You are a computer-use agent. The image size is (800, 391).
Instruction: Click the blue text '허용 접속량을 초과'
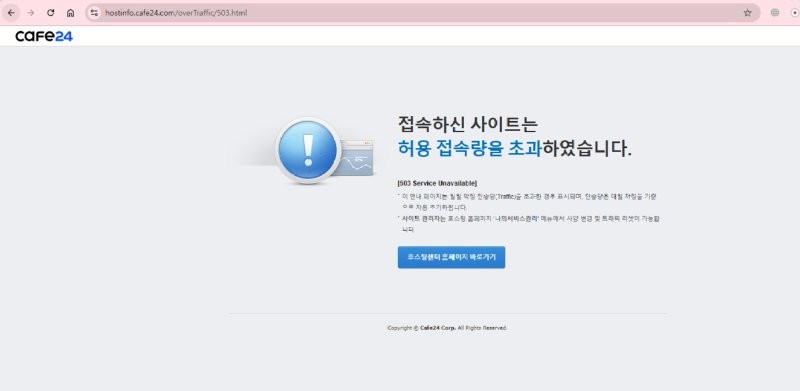(469, 148)
